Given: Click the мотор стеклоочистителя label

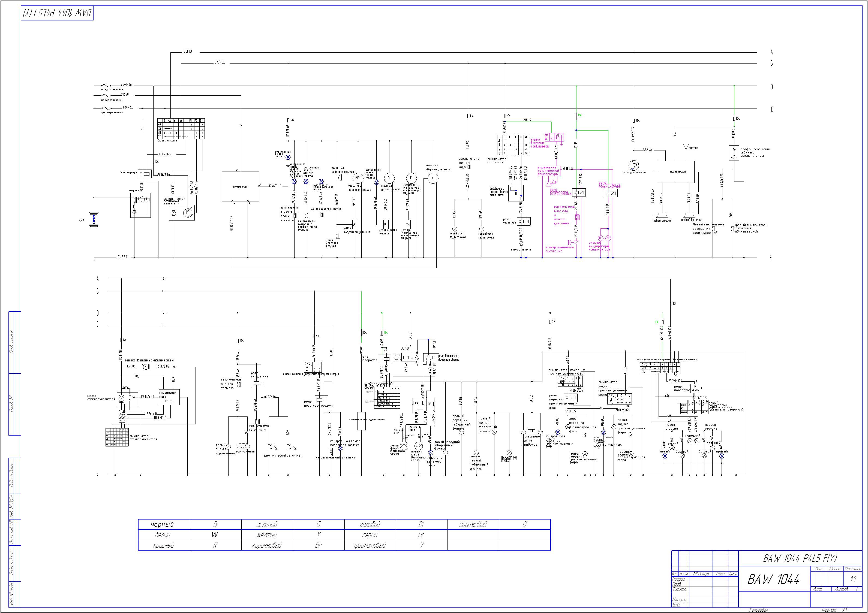Looking at the screenshot, I should [101, 398].
